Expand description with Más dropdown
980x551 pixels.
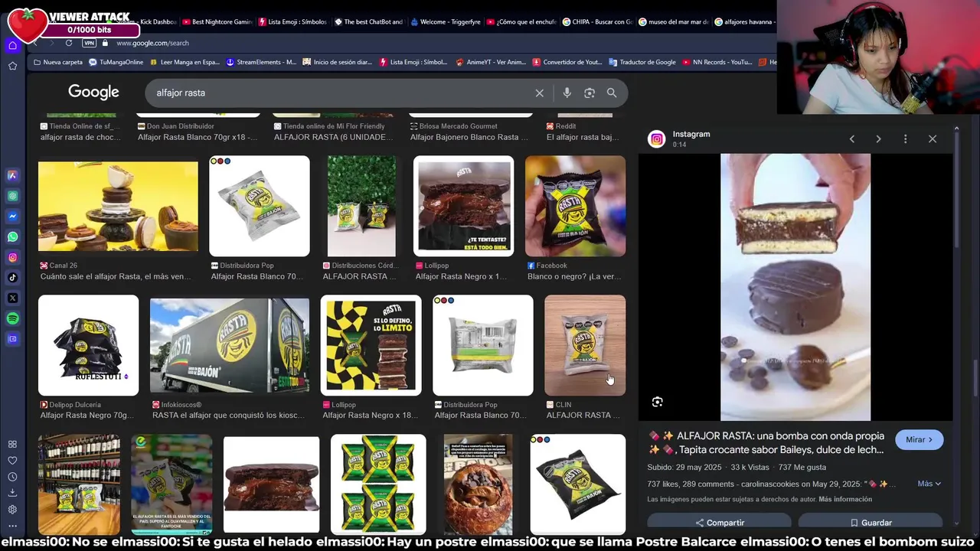pyautogui.click(x=929, y=484)
